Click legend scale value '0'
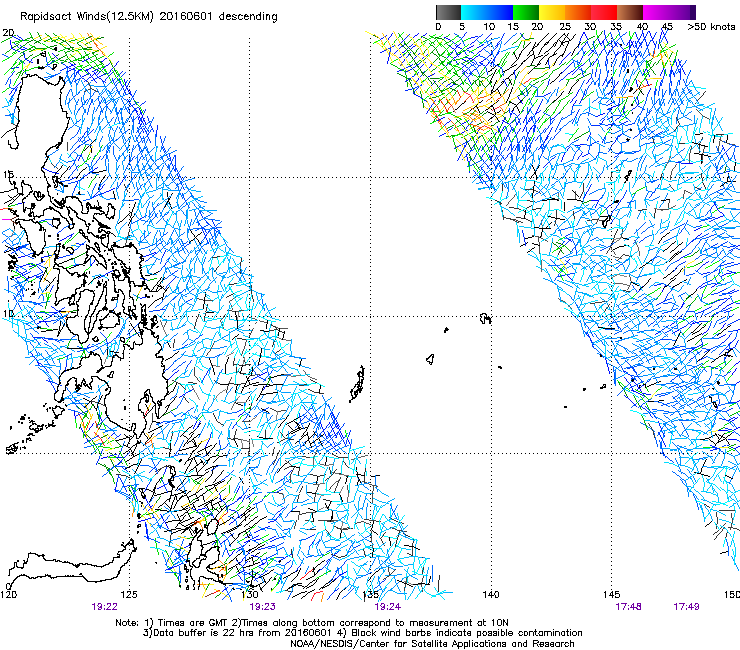 point(438,26)
